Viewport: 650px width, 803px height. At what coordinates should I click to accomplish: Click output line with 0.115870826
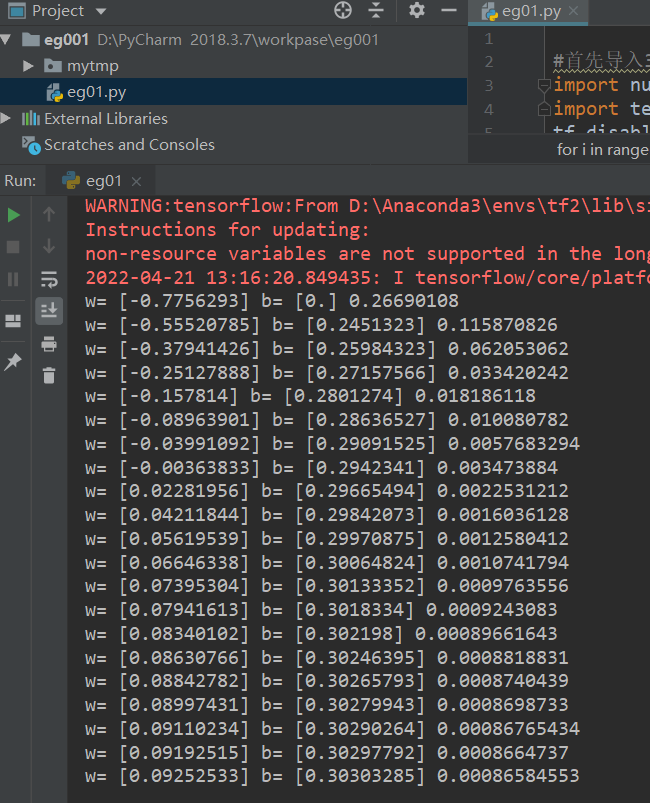click(321, 325)
